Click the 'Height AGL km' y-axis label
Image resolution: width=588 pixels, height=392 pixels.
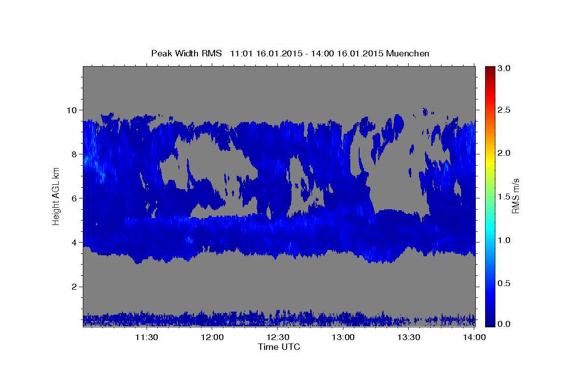(56, 196)
